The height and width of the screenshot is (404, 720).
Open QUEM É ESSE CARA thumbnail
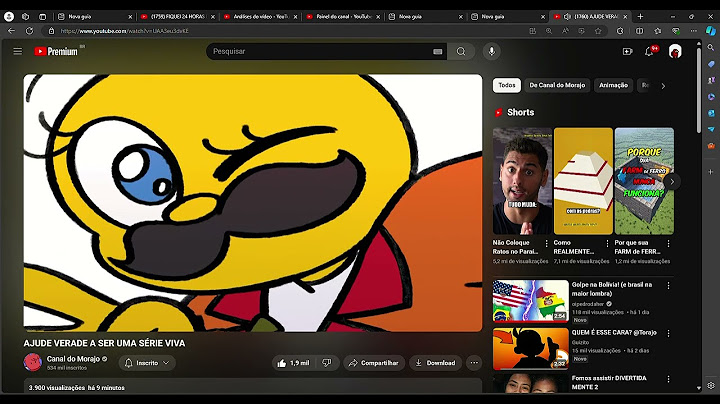pyautogui.click(x=530, y=348)
